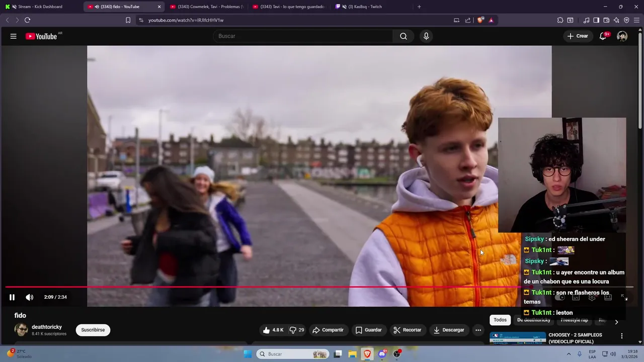Open deathtoricky channel avatar
The width and height of the screenshot is (644, 362).
[x=21, y=330]
